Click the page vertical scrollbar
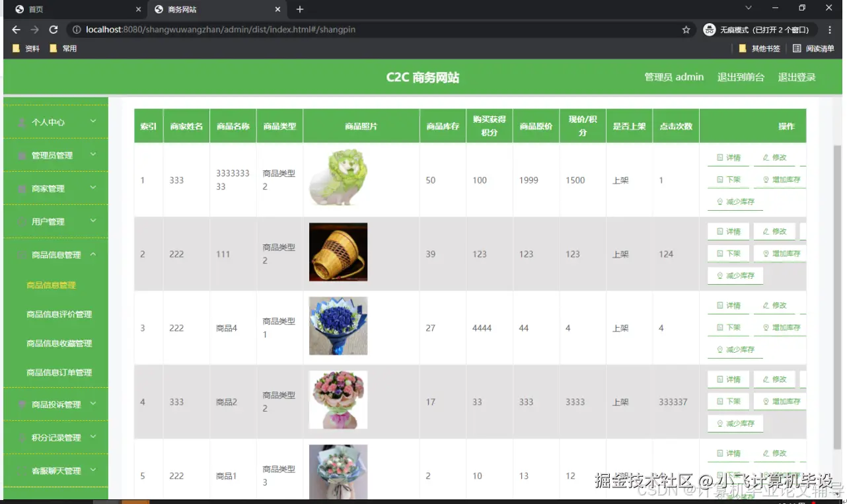Viewport: 847px width, 504px height. click(x=838, y=297)
